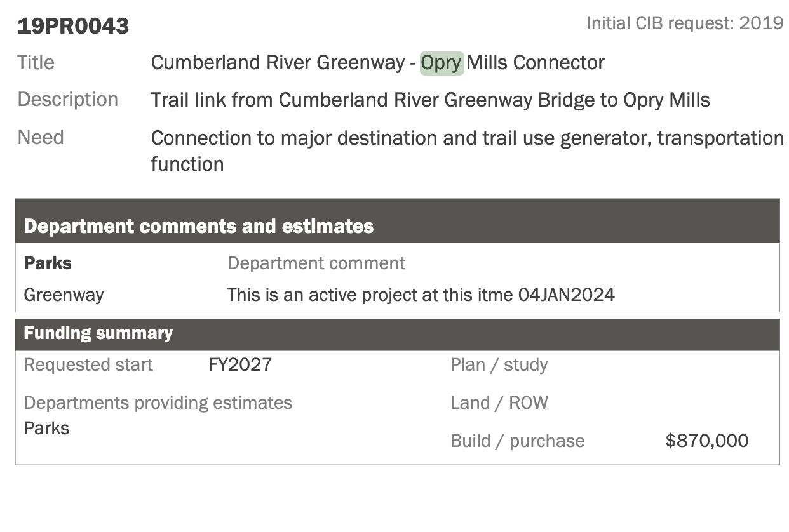Click the Greenway text under Parks
The image size is (789, 532).
(x=64, y=295)
